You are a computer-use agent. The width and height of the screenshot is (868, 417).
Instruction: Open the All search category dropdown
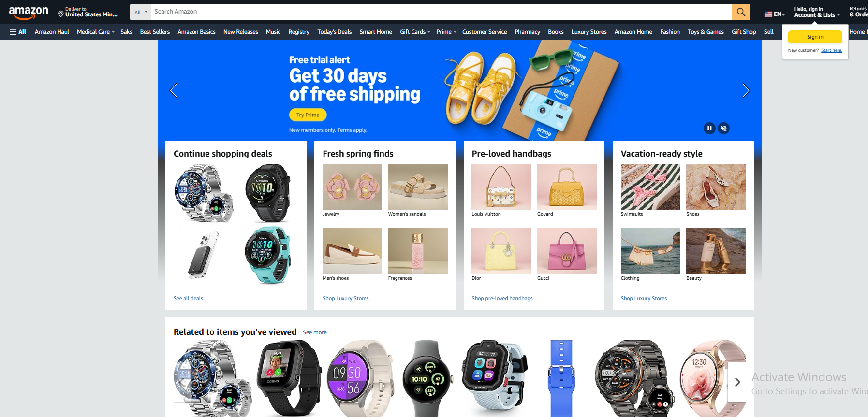pos(141,12)
